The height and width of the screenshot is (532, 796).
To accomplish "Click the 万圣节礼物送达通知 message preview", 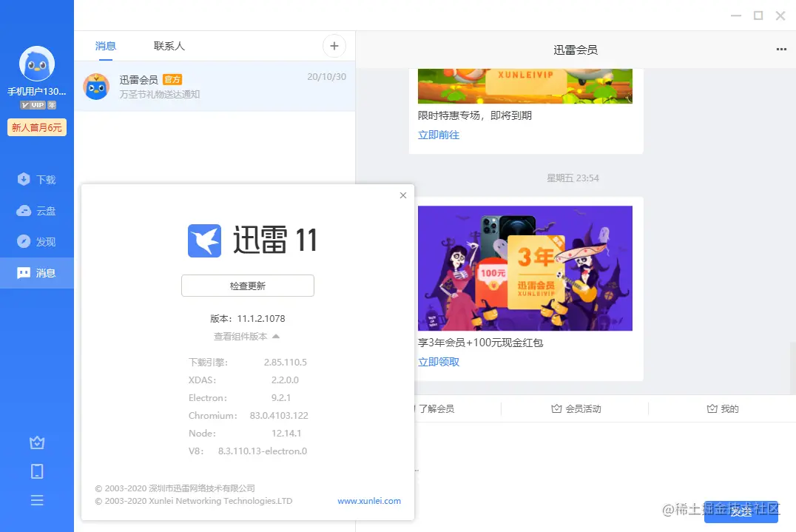I will [159, 95].
